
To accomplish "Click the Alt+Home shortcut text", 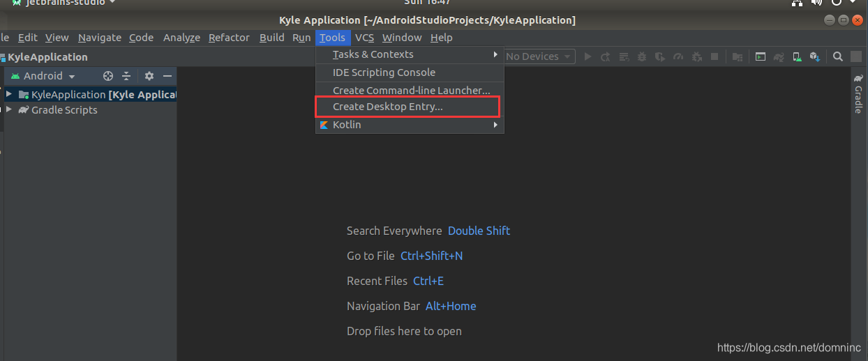I will point(451,306).
